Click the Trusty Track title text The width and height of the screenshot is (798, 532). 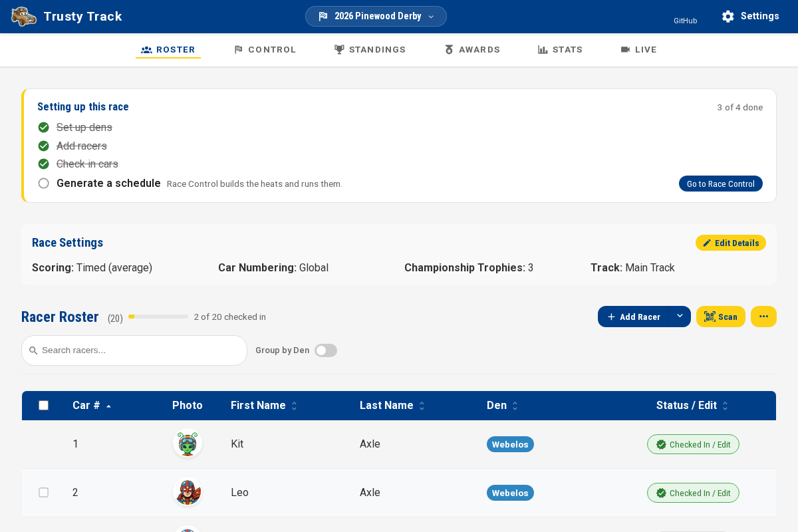coord(82,17)
